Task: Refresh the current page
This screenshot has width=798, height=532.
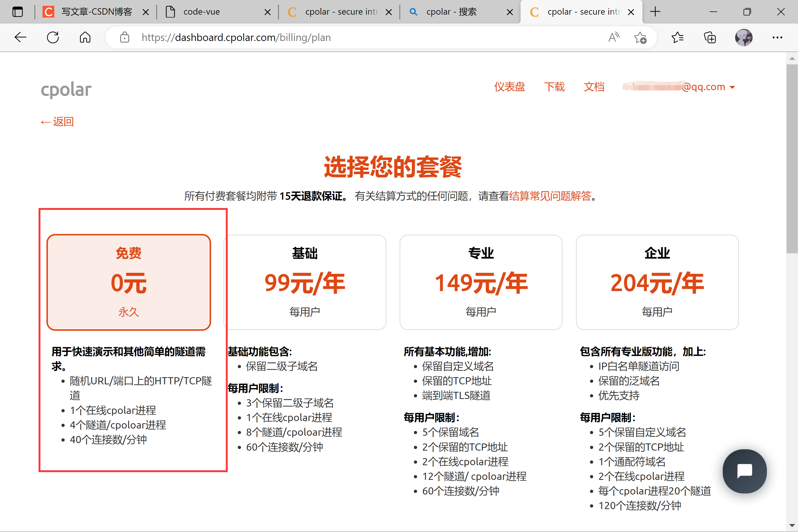Action: [x=53, y=37]
